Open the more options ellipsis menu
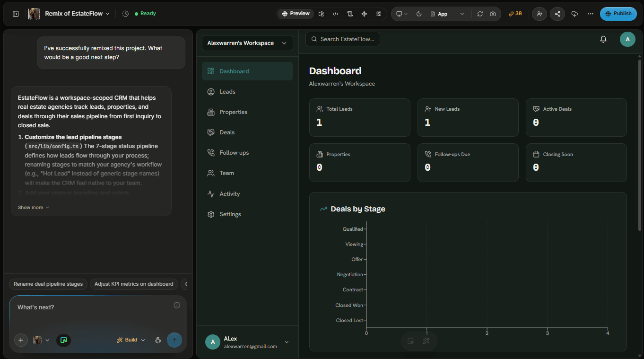This screenshot has width=644, height=359. [591, 14]
